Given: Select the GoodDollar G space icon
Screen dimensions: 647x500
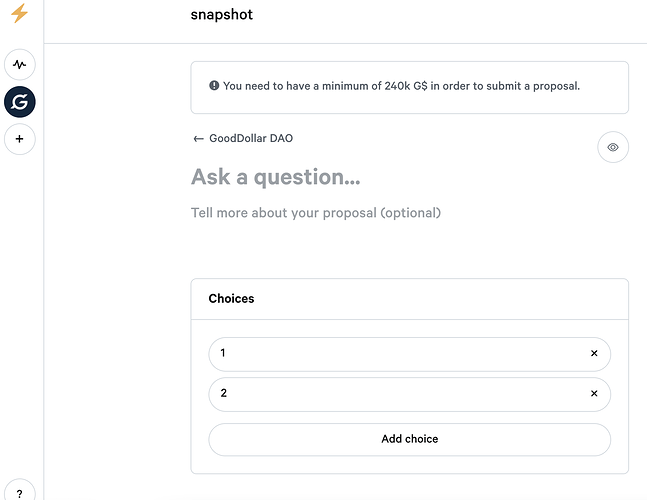Looking at the screenshot, I should tap(19, 102).
